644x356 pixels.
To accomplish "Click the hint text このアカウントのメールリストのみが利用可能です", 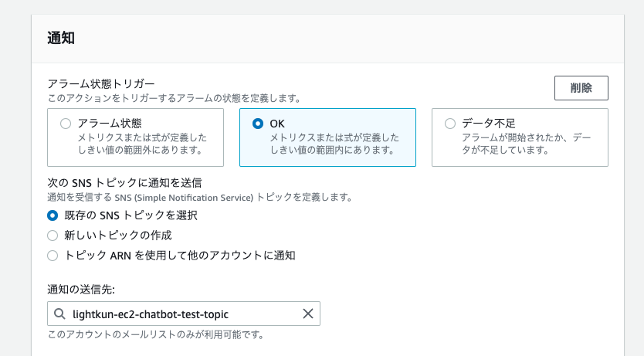I will pos(156,334).
